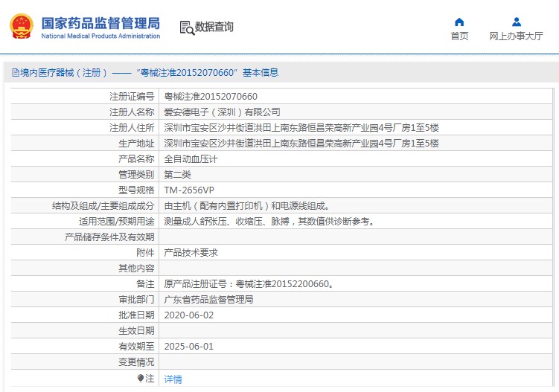Select expiry date 2025-06-01
This screenshot has width=559, height=392.
coord(188,347)
